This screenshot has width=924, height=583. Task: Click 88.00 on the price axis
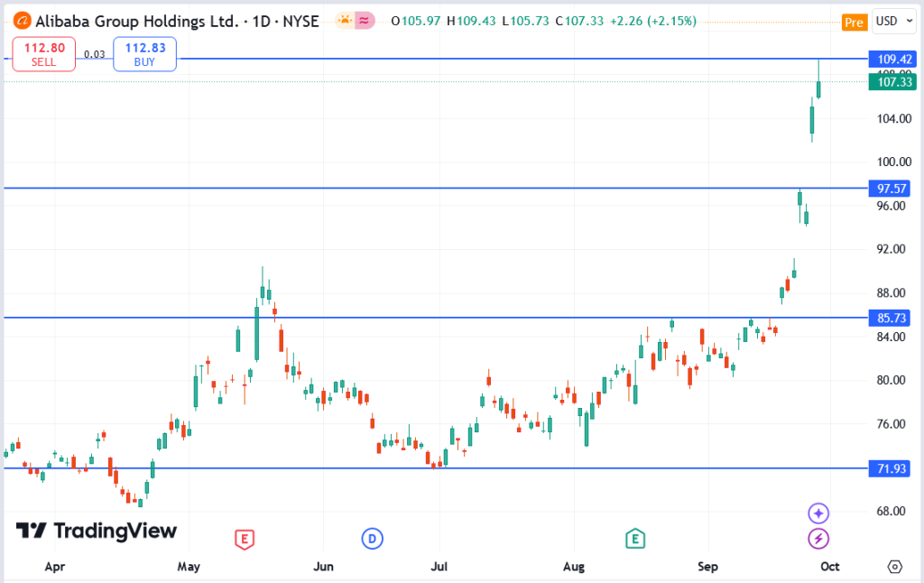point(891,293)
